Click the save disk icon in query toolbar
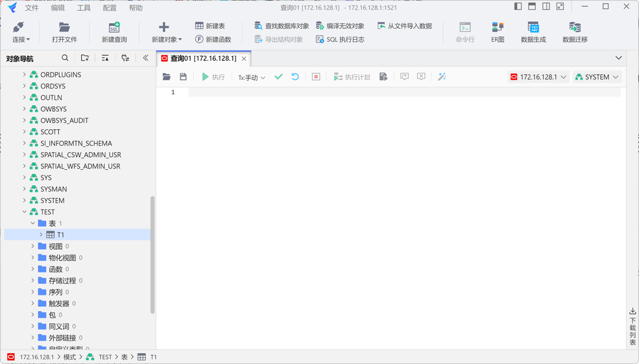Screen dimensions: 639x364 (183, 77)
